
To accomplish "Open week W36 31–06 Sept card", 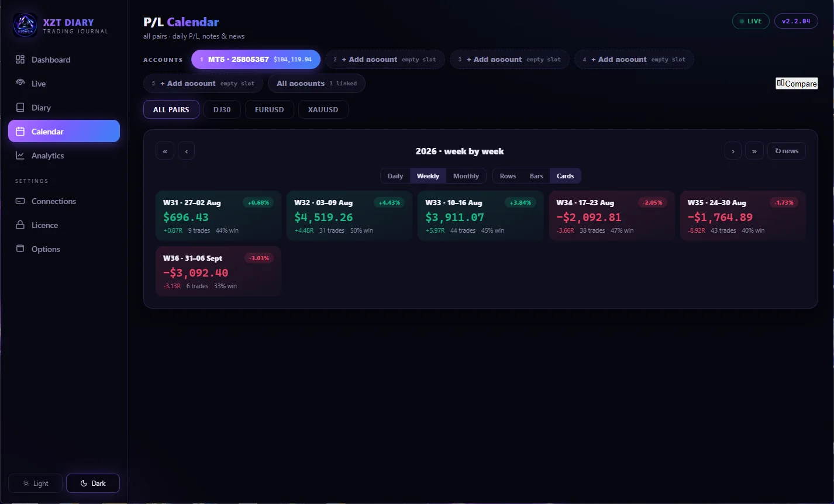I will click(218, 271).
